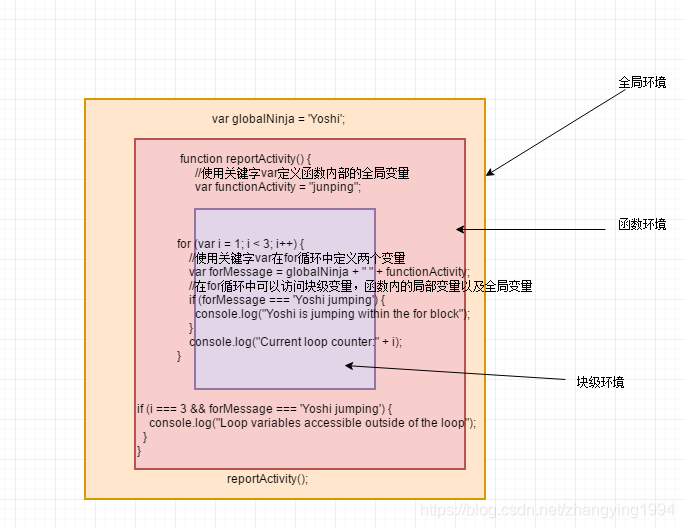
Task: Click the line "for (var i = 1; i < 3; i++) {"
Action: tap(240, 243)
